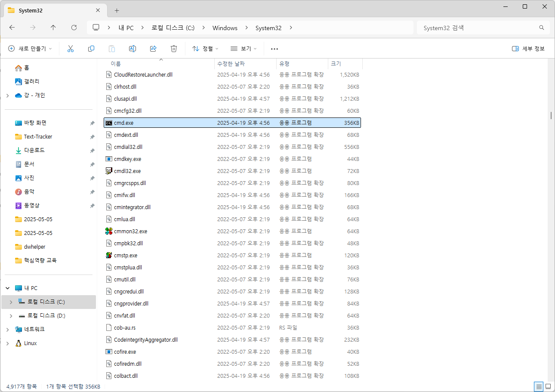Select the cofire.exe file icon

109,352
